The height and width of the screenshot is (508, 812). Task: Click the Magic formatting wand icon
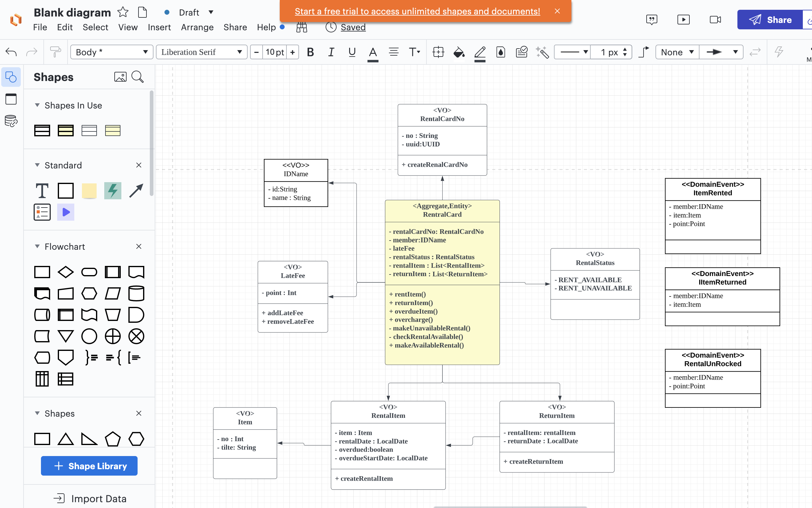[542, 52]
